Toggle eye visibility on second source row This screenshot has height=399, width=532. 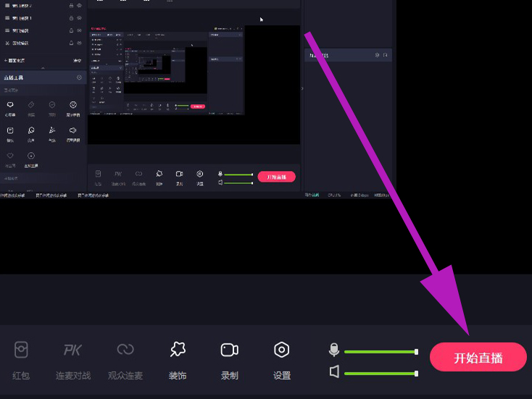(79, 17)
